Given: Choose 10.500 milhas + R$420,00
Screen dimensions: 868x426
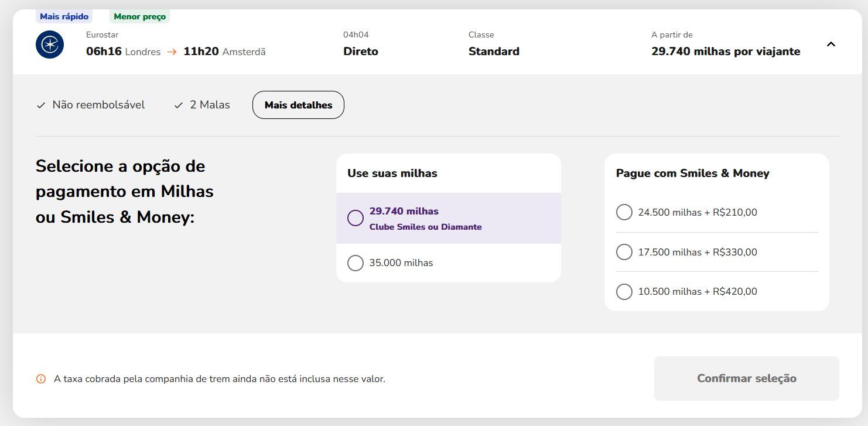Looking at the screenshot, I should point(624,291).
